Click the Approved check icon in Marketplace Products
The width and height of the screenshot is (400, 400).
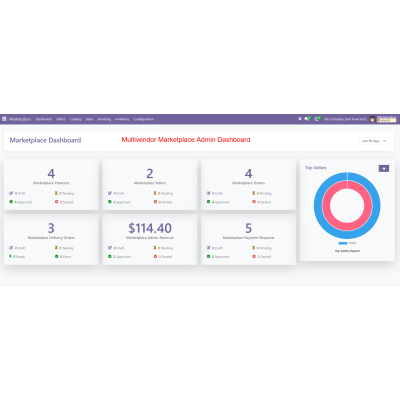coord(11,202)
